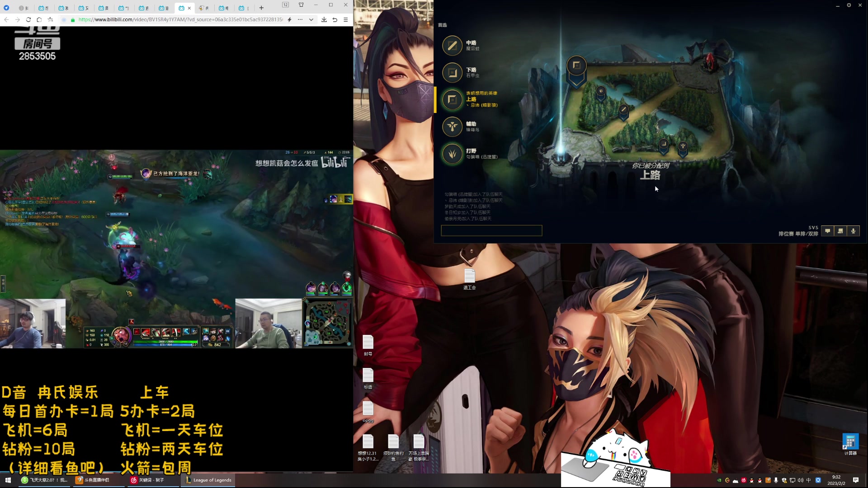
Task: Click the bilibili video player
Action: pyautogui.click(x=176, y=249)
